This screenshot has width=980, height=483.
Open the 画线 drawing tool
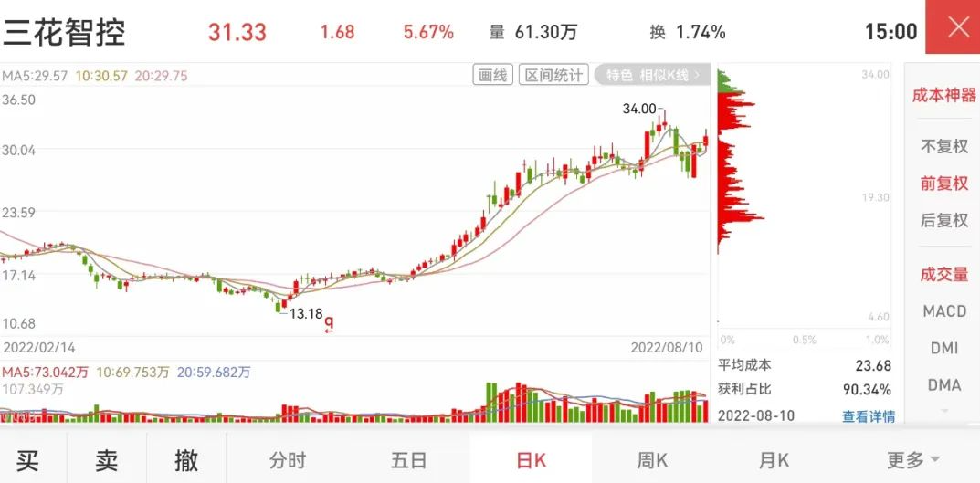tap(492, 76)
